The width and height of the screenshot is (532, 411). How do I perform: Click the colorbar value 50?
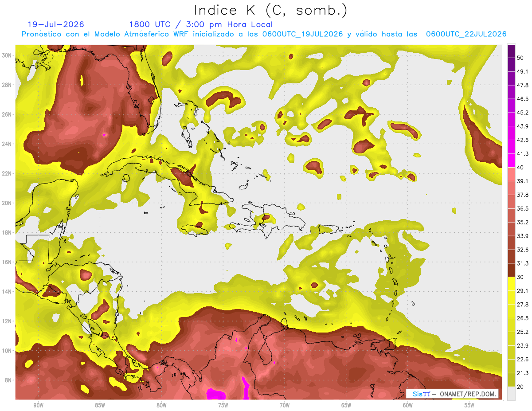coord(520,58)
